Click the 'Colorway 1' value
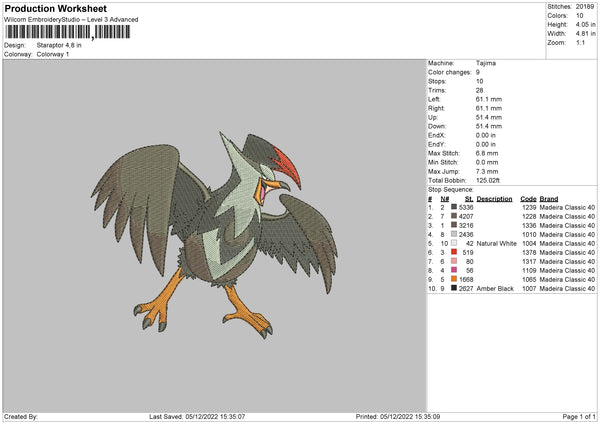 [53, 54]
